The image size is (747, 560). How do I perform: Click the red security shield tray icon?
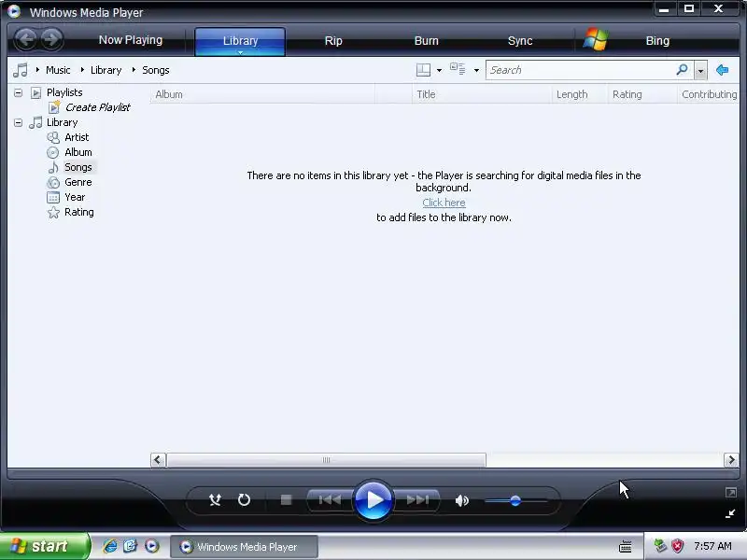pos(677,546)
